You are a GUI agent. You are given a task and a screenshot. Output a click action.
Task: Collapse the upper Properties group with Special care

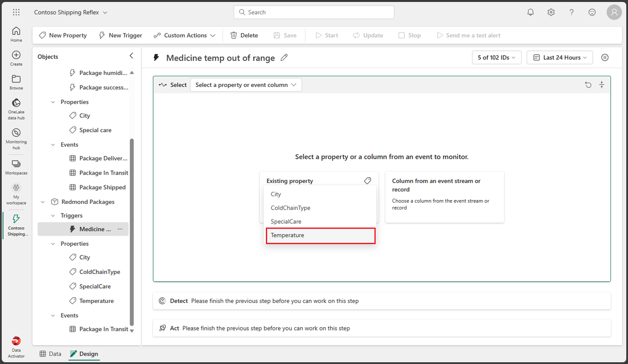pyautogui.click(x=53, y=102)
